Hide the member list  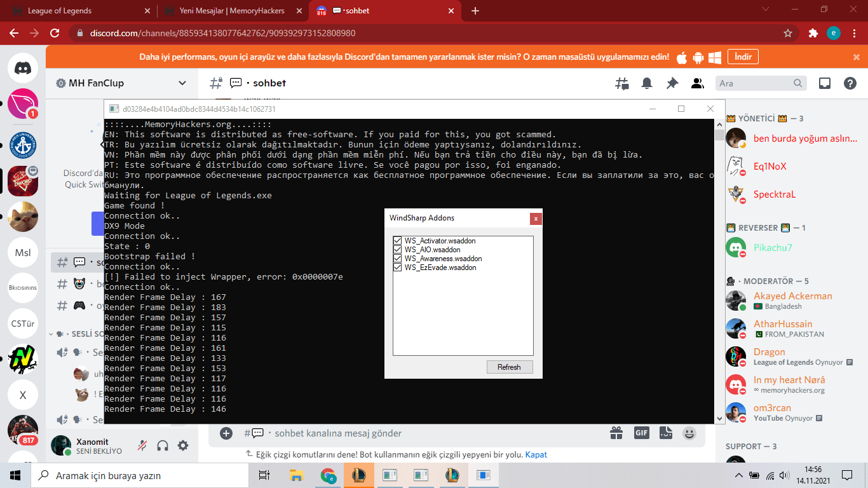pos(698,83)
